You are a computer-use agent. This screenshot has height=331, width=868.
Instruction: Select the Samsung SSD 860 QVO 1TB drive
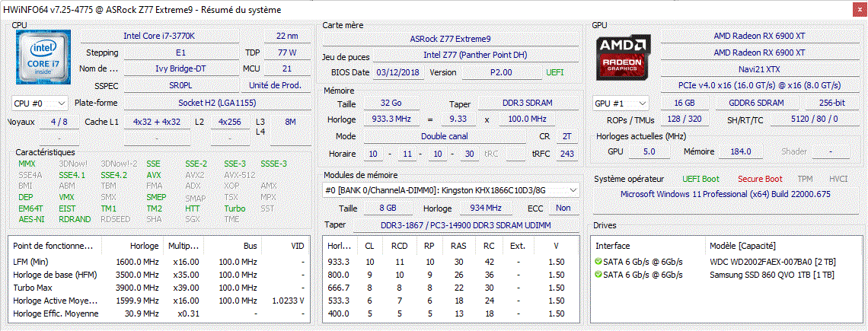point(771,275)
